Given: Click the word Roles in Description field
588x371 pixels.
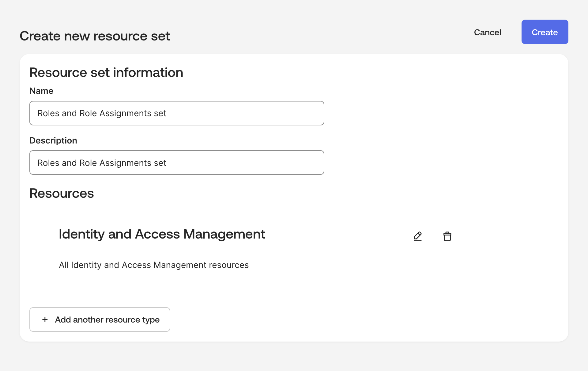Looking at the screenshot, I should click(x=48, y=163).
